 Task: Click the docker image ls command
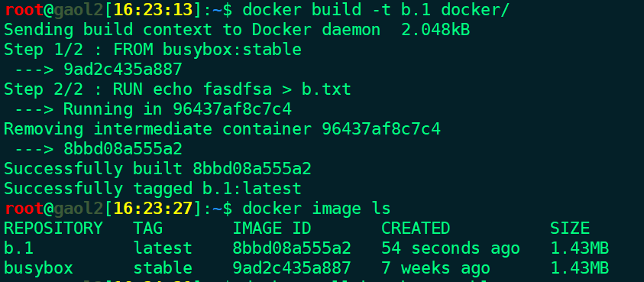(316, 209)
